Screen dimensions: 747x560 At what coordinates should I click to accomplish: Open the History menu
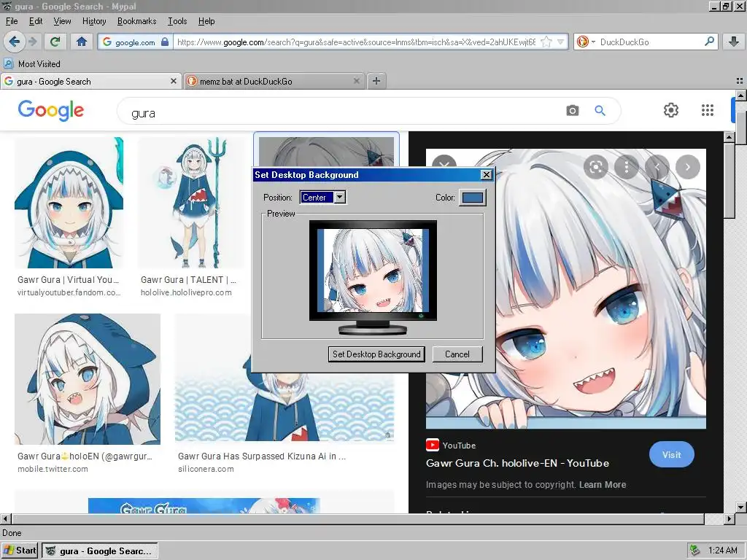tap(94, 21)
